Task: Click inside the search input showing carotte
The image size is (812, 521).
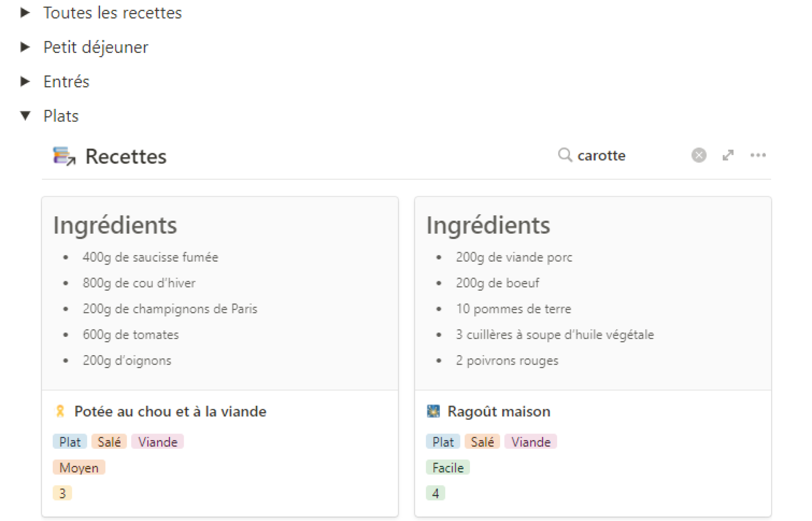Action: click(x=602, y=155)
